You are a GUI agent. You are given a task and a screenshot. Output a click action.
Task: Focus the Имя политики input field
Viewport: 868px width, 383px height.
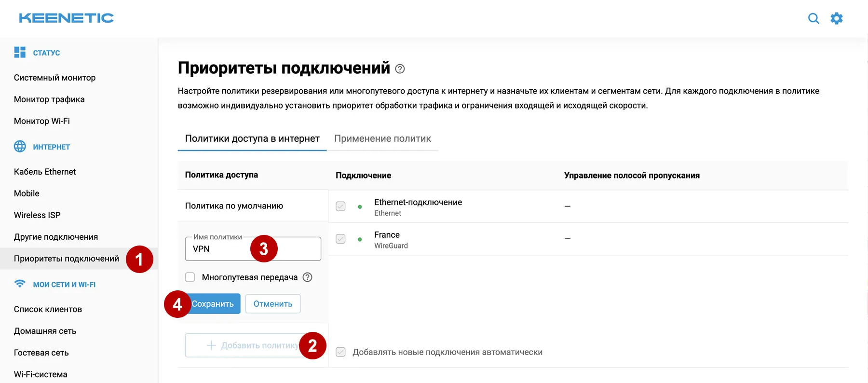click(253, 249)
